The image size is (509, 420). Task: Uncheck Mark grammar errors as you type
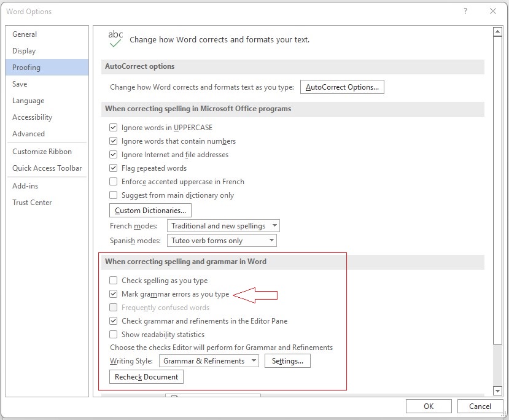(x=113, y=294)
